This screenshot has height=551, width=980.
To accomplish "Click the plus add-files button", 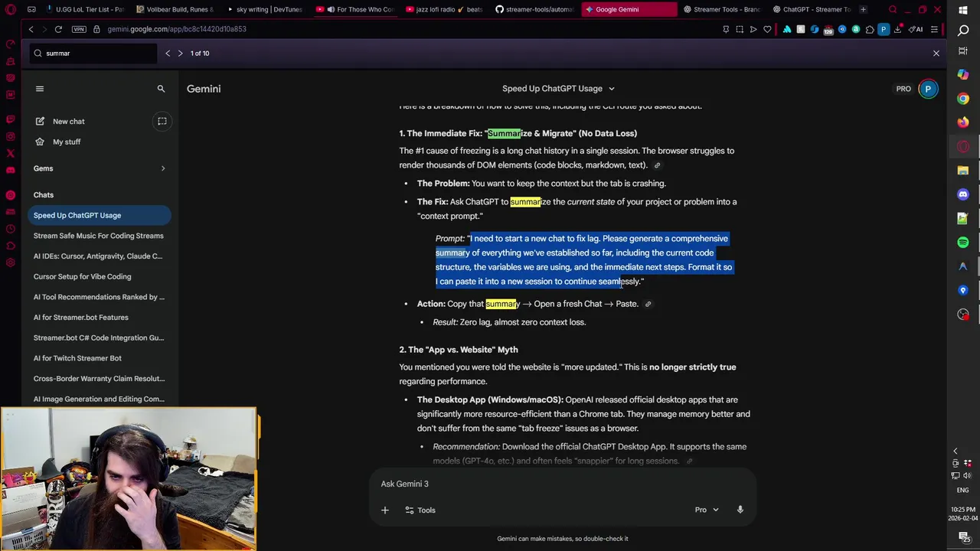I will (x=385, y=510).
